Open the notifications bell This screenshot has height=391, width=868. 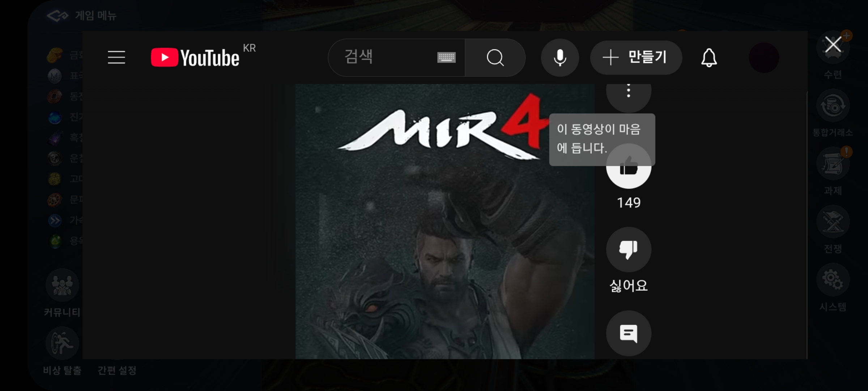(x=709, y=58)
